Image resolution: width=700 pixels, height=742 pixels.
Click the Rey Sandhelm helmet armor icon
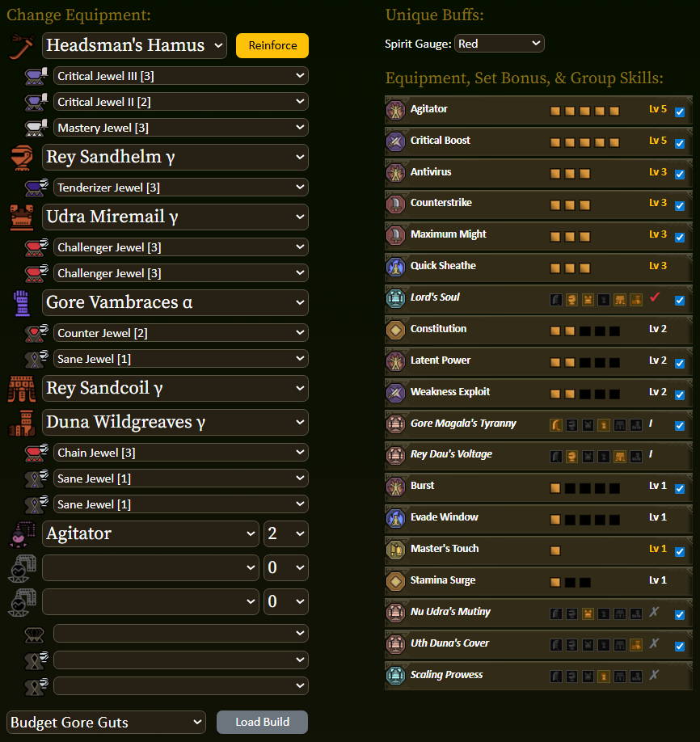click(22, 158)
